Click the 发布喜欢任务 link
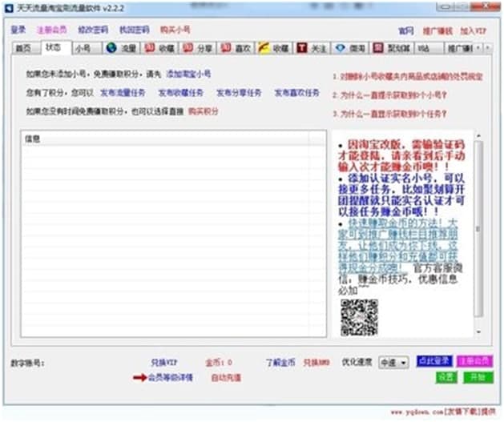This screenshot has width=504, height=422. (x=297, y=93)
